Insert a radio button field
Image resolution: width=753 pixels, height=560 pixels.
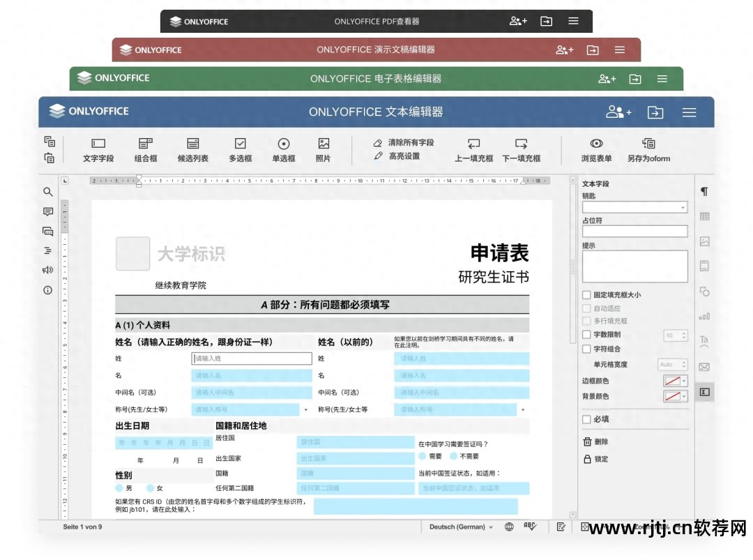point(283,149)
